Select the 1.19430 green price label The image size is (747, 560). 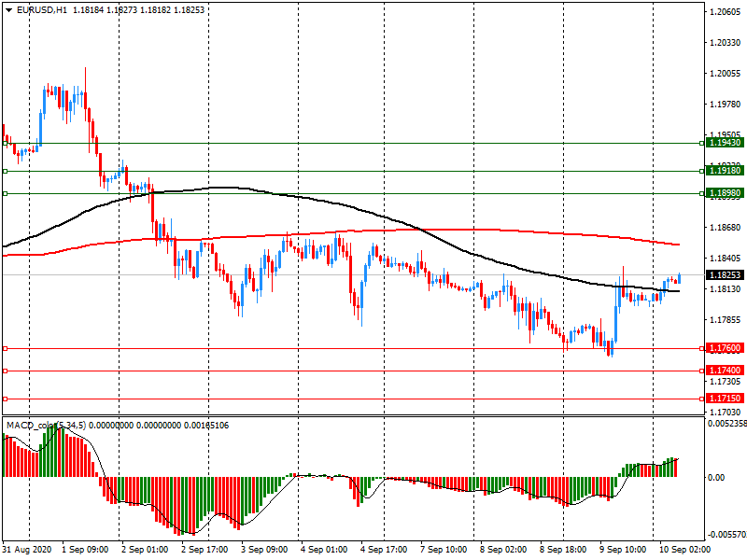tap(725, 143)
